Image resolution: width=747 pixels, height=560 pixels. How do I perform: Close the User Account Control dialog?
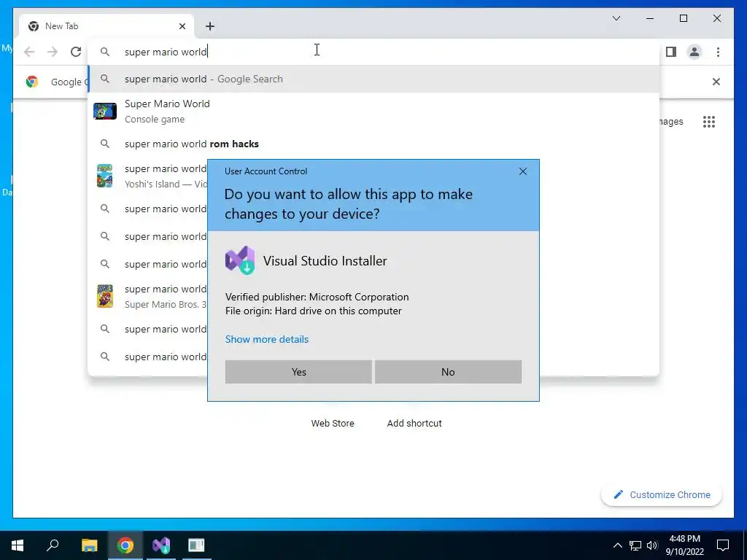tap(522, 171)
